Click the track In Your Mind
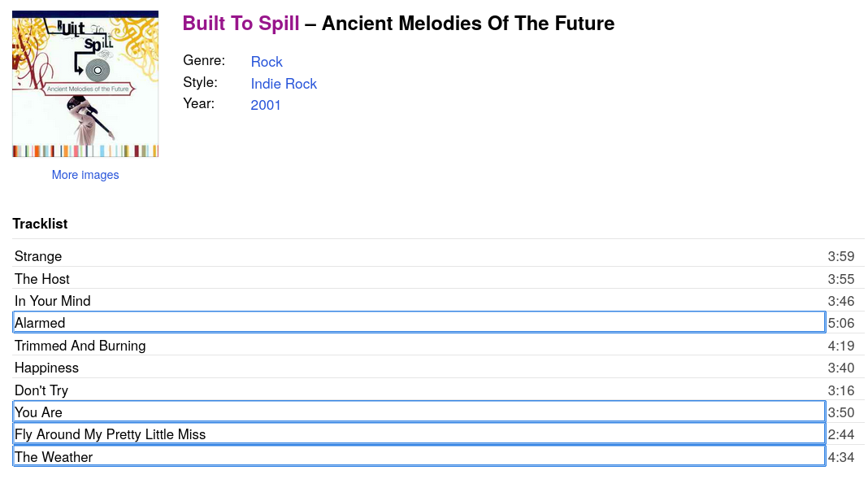868x488 pixels. 53,301
